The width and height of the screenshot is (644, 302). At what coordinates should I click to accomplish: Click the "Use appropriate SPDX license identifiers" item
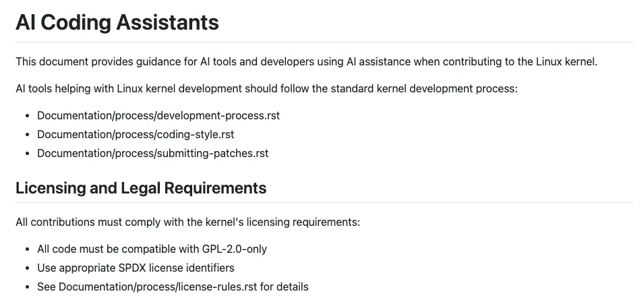click(136, 268)
